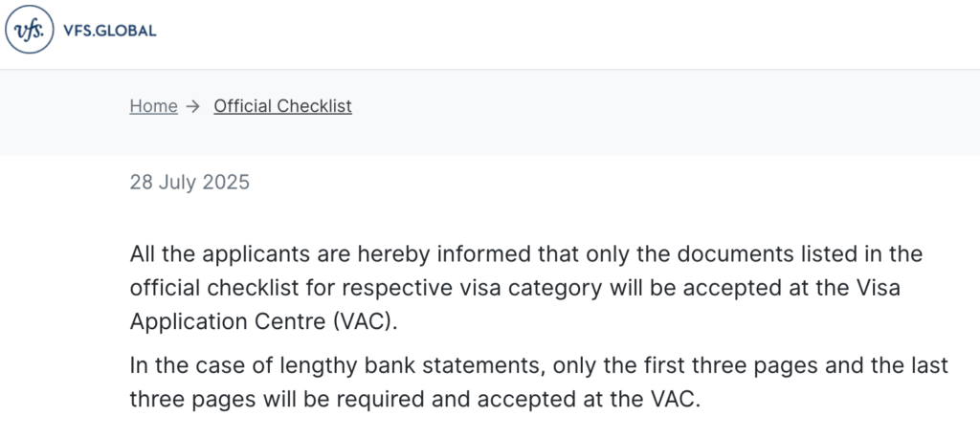Open the Home breadcrumb link
This screenshot has width=980, height=438.
coord(153,106)
